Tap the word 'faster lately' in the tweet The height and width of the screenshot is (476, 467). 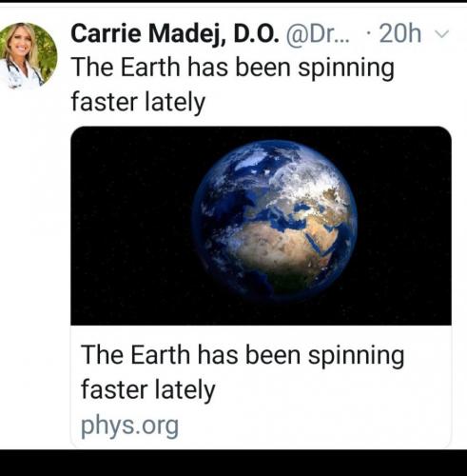138,102
